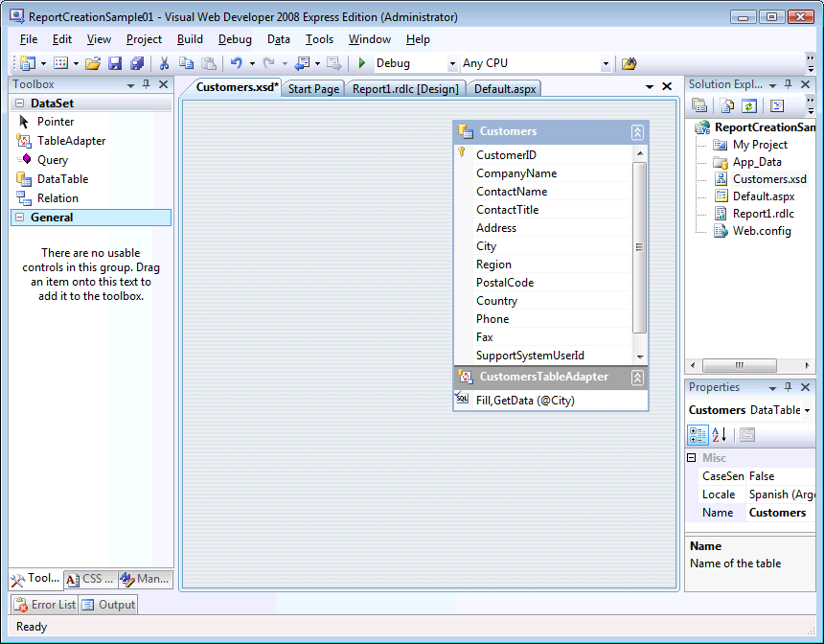Screen dimensions: 824x644
Task: Open the Error List pane
Action: coord(44,605)
